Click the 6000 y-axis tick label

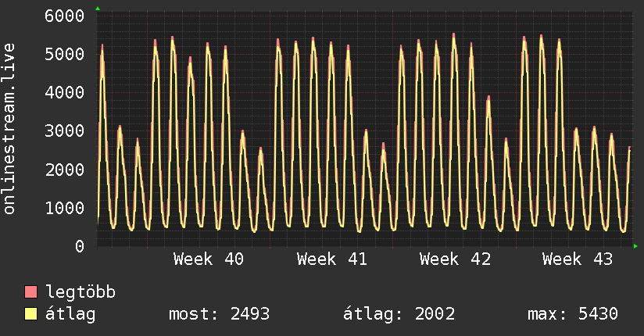(x=64, y=16)
